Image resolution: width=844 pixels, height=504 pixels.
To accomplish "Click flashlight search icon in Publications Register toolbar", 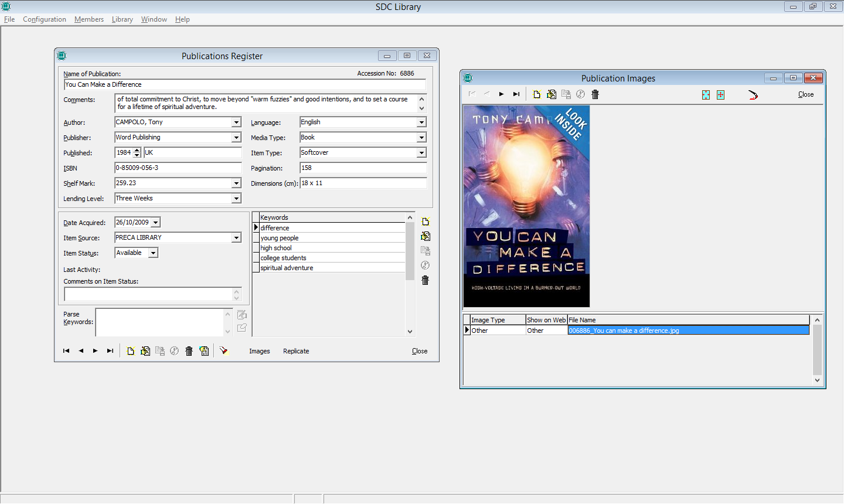I will (223, 350).
